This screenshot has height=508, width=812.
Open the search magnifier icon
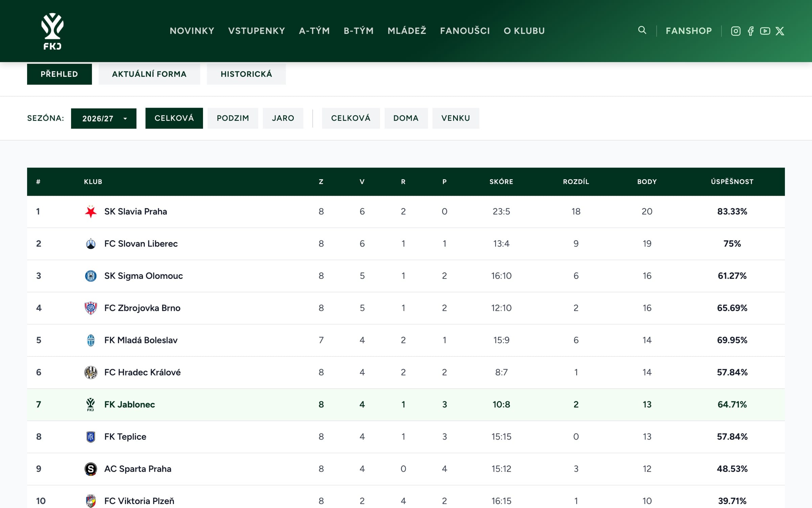pyautogui.click(x=642, y=30)
